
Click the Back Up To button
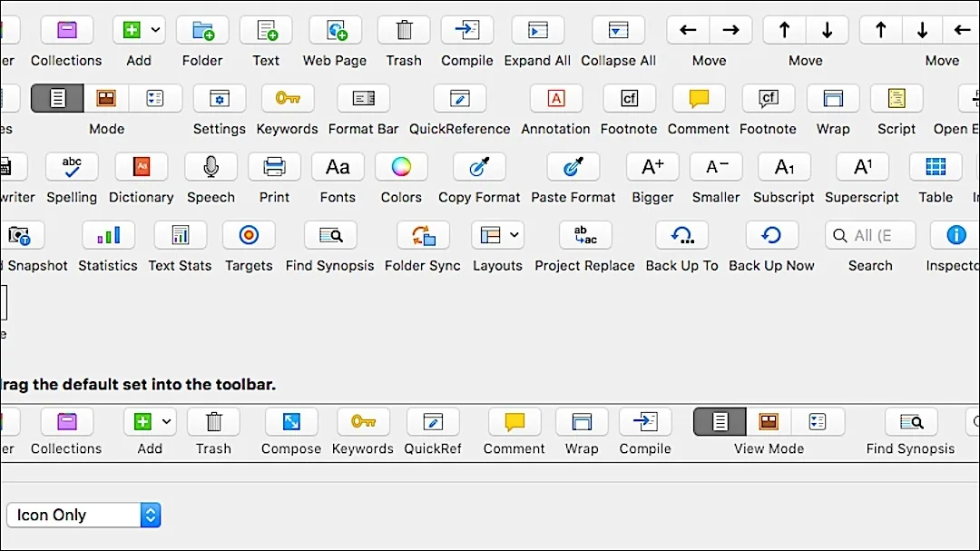tap(681, 234)
